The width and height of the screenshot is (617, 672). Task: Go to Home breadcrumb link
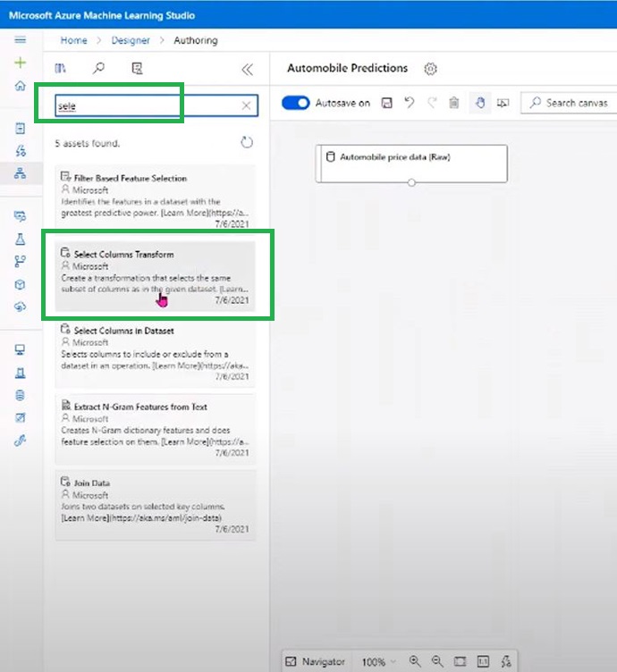point(73,40)
